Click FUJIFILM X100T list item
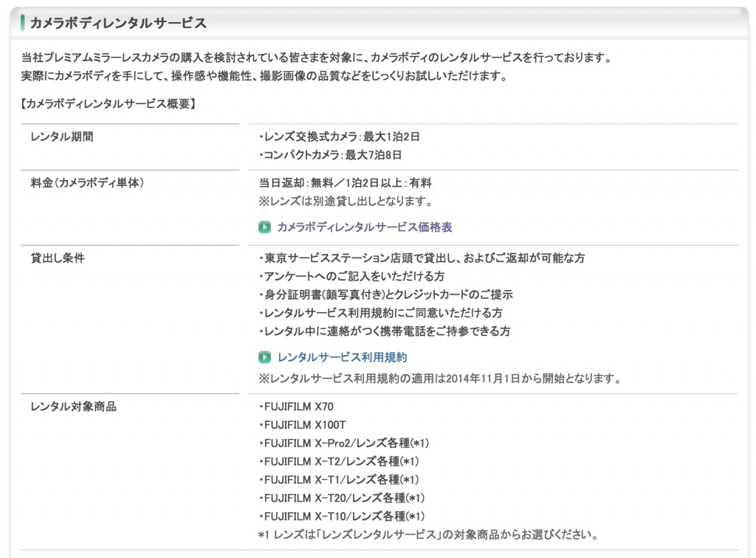This screenshot has width=756, height=558. (302, 425)
